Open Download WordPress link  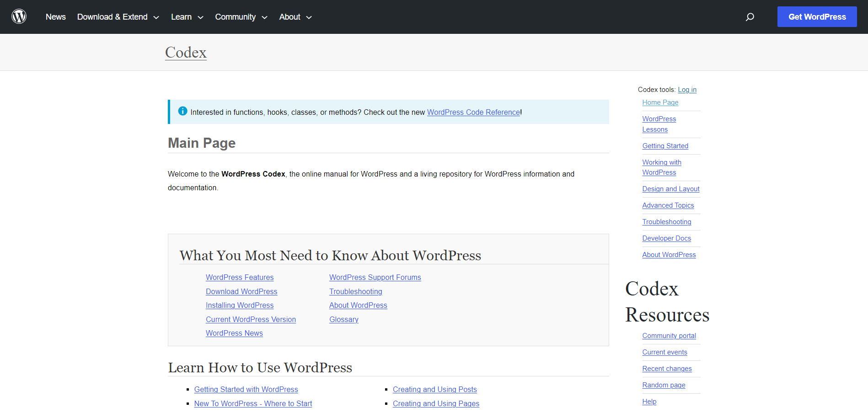tap(241, 291)
